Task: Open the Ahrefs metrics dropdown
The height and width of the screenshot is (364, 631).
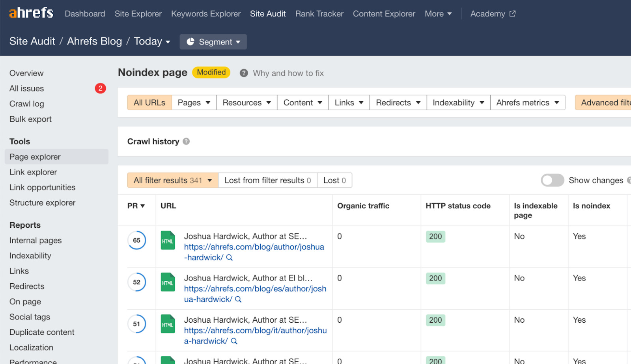Action: click(527, 102)
